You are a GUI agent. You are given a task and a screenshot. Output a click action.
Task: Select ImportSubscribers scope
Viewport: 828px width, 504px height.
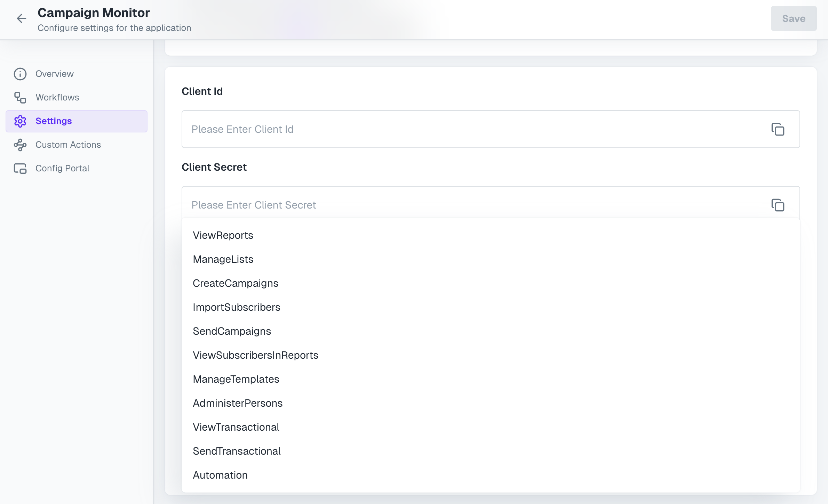pyautogui.click(x=237, y=307)
